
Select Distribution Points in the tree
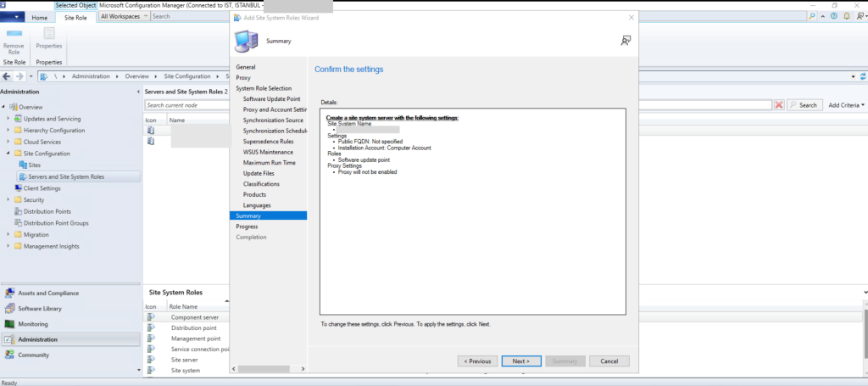pos(47,211)
